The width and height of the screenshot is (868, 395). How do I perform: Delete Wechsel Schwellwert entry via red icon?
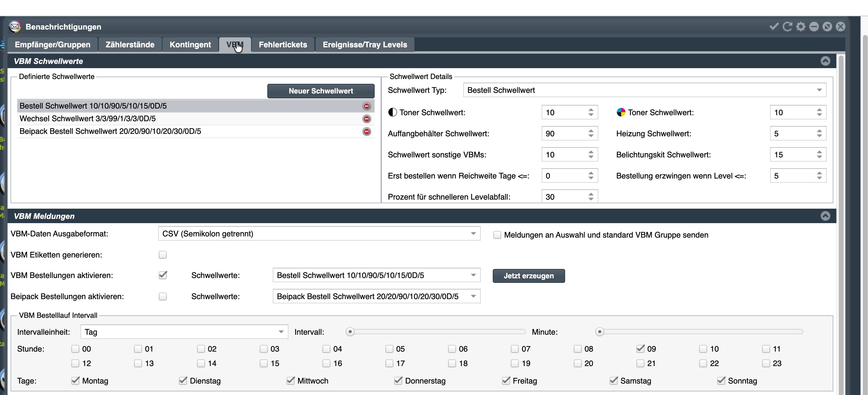click(366, 118)
